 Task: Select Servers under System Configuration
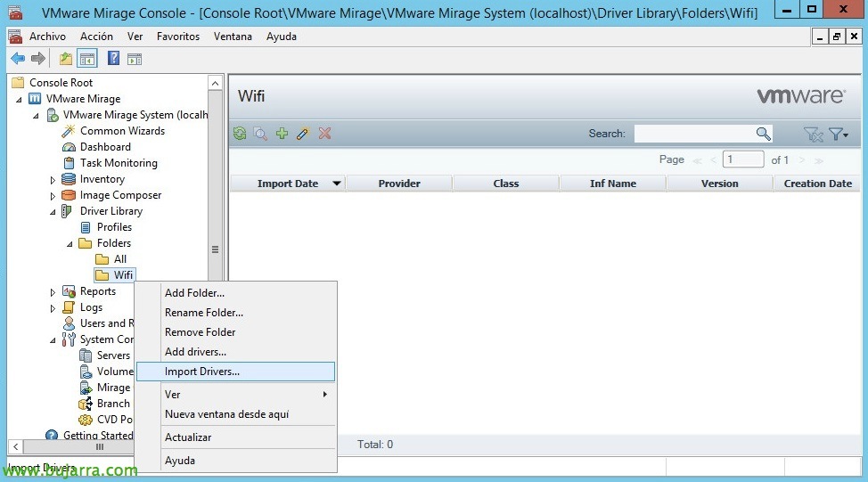pyautogui.click(x=113, y=355)
